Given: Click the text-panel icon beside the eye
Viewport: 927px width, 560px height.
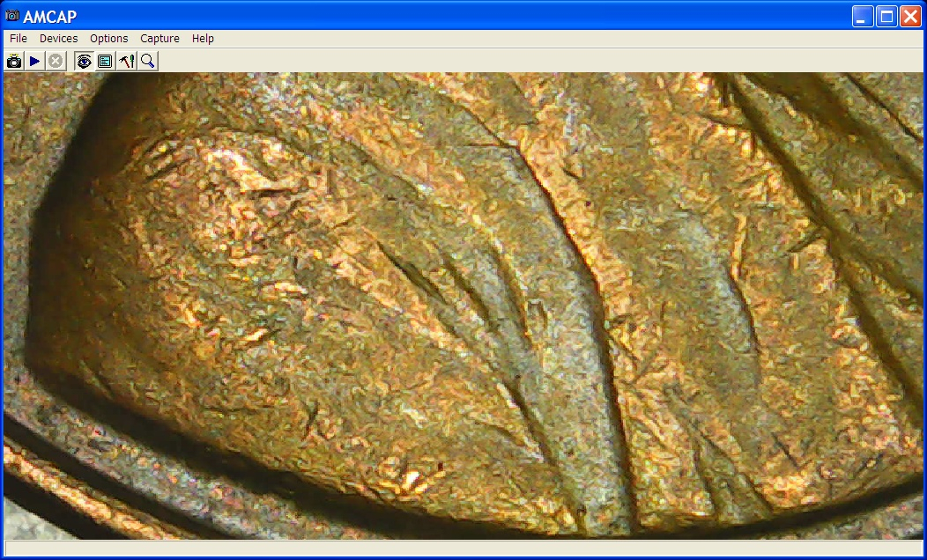Looking at the screenshot, I should pos(105,61).
